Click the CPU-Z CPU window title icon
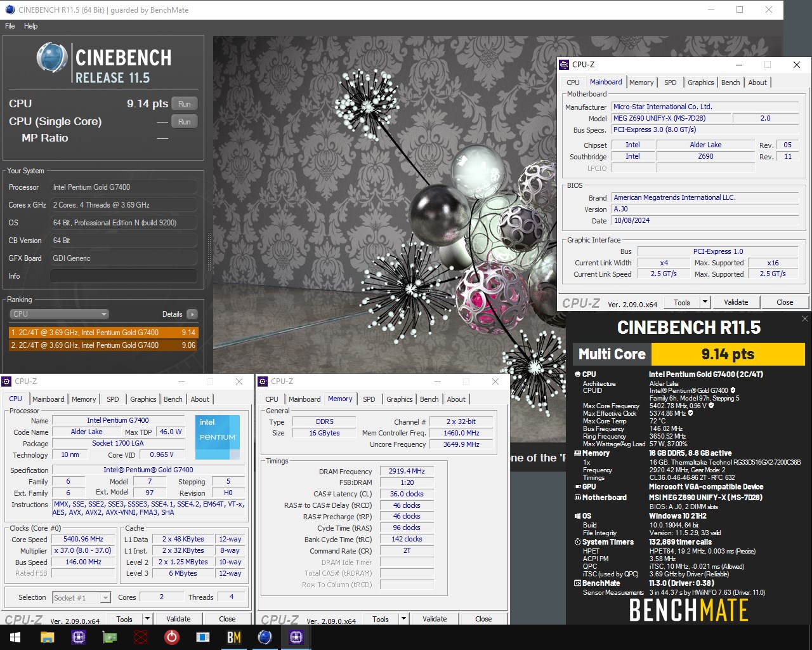Viewport: 812px width, 650px height. pyautogui.click(x=7, y=381)
